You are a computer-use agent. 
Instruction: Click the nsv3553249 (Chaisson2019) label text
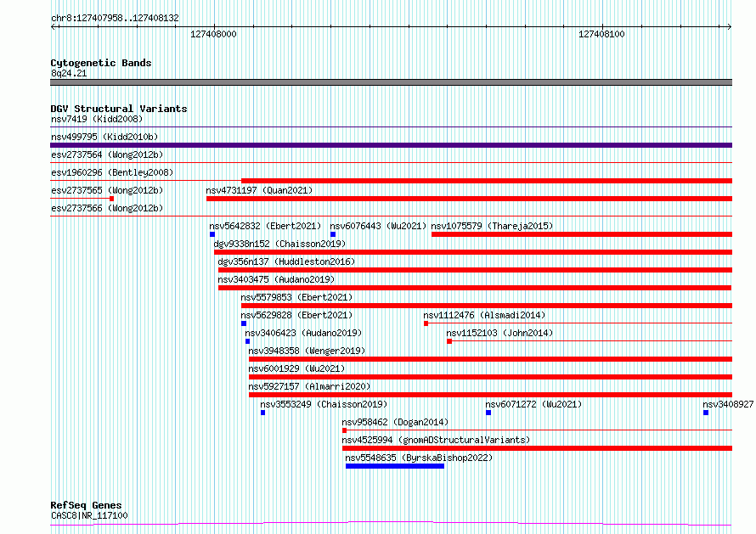pos(324,404)
